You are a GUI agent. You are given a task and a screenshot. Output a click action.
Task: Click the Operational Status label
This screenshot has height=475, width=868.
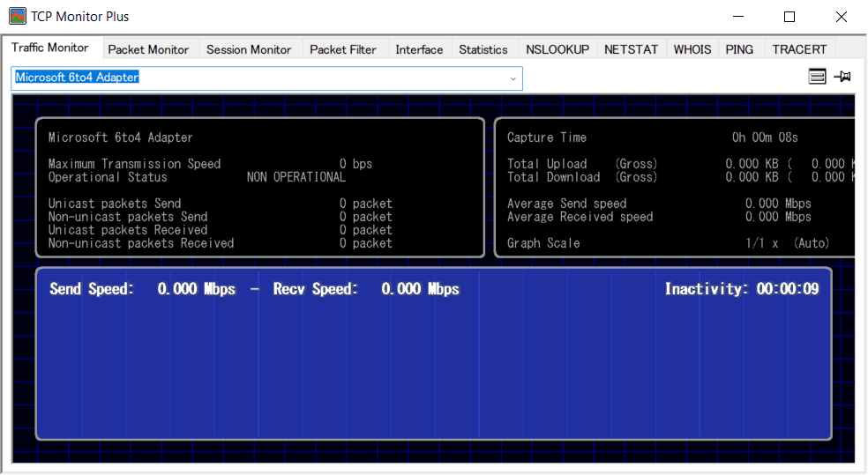108,177
